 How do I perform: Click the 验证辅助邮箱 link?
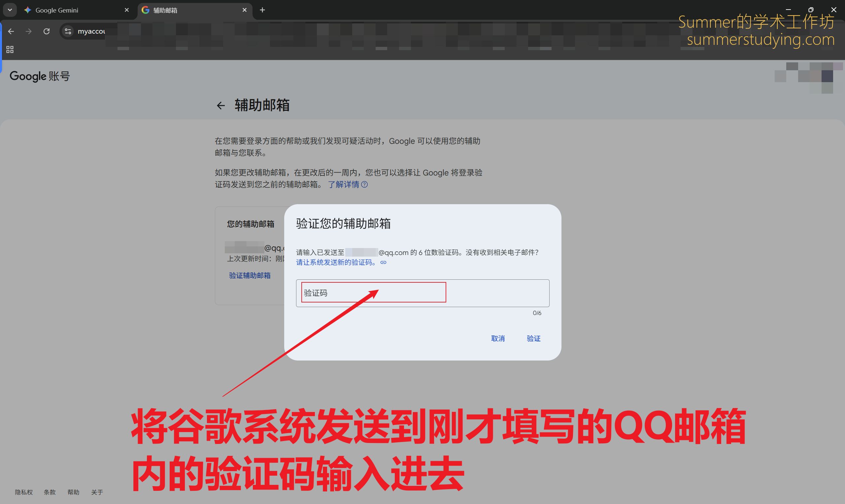250,275
